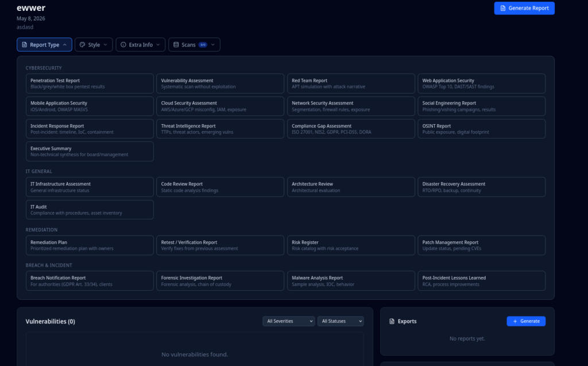Select Mobile Application Security report
This screenshot has height=366, width=588.
point(90,106)
